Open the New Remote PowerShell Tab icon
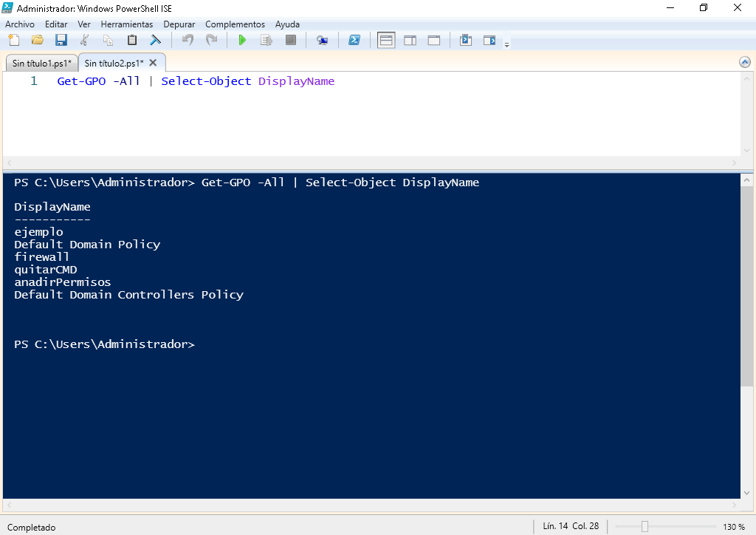Image resolution: width=756 pixels, height=535 pixels. [x=322, y=40]
